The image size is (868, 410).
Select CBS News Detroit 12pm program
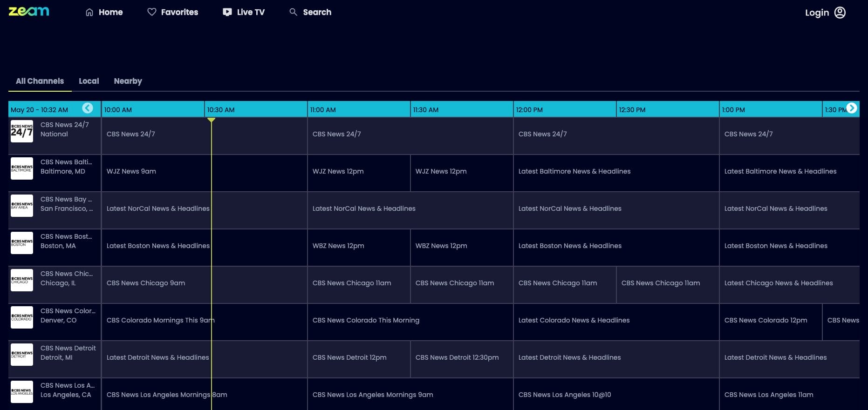click(x=359, y=359)
